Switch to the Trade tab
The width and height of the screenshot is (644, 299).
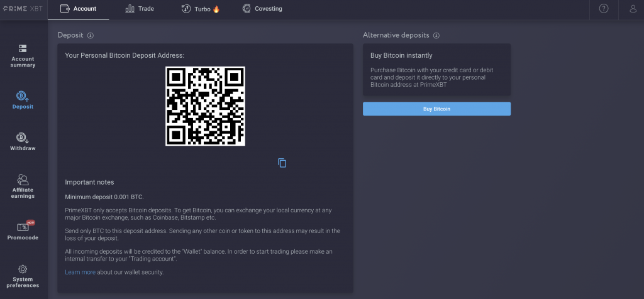coord(140,9)
